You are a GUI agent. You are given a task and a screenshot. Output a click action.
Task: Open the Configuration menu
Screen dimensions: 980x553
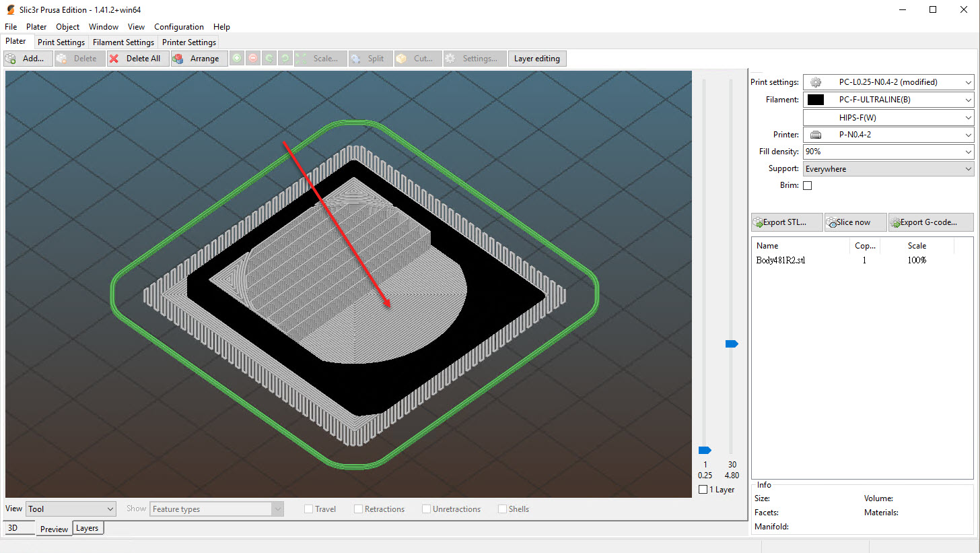point(179,27)
